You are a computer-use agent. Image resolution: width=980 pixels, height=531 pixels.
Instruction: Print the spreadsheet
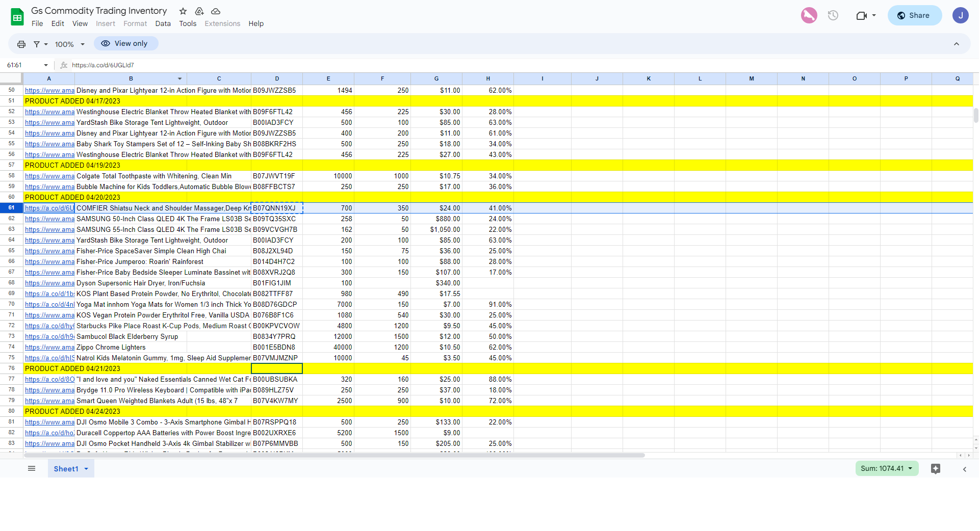coord(21,44)
